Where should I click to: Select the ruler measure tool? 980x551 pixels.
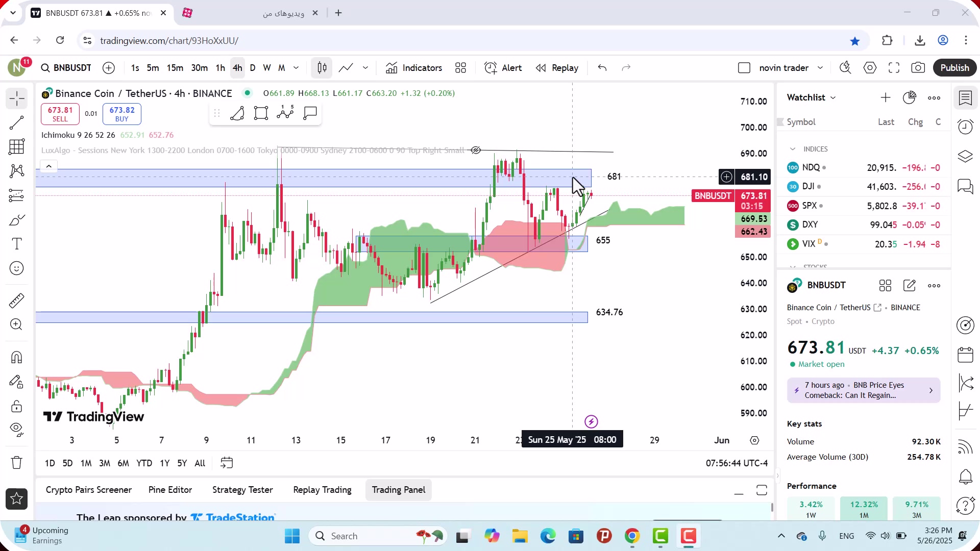coord(16,300)
